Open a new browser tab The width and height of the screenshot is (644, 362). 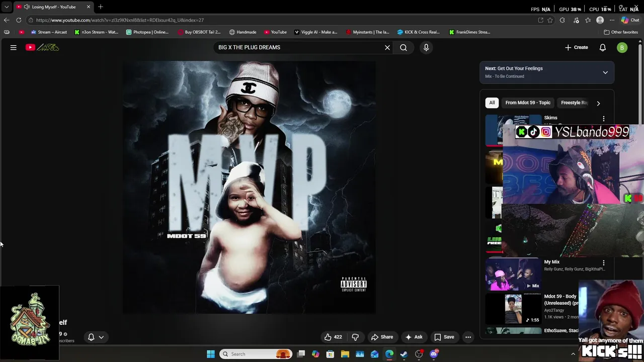click(x=101, y=7)
